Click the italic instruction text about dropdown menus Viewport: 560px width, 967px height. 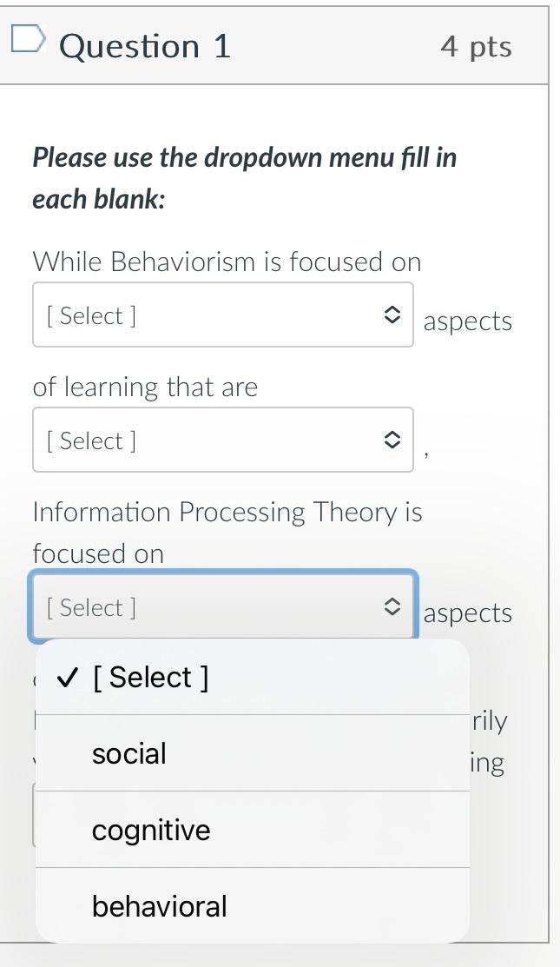[x=243, y=177]
